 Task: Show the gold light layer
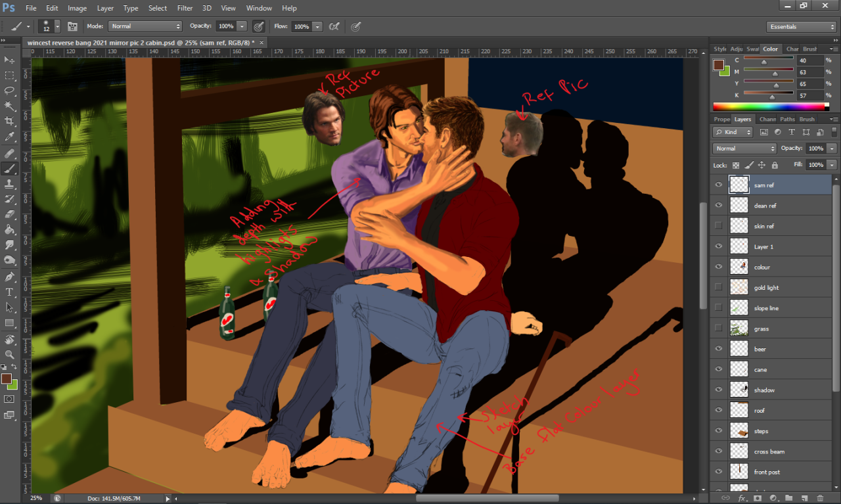tap(718, 287)
